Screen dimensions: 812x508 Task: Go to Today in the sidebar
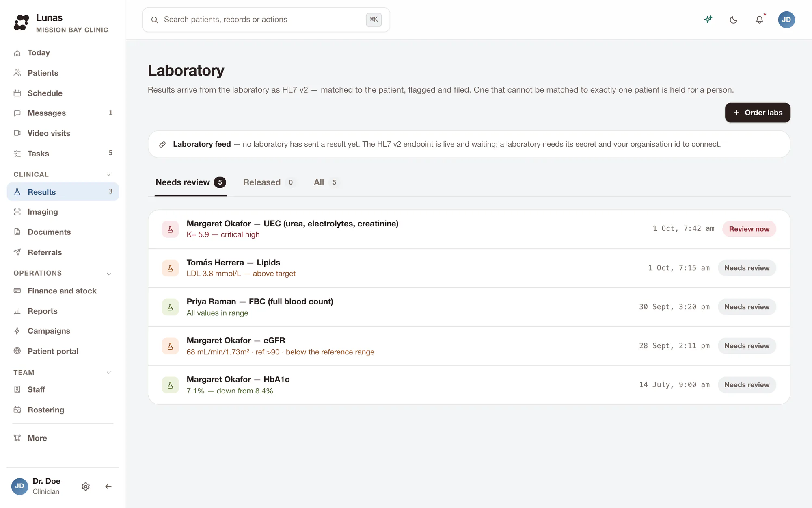point(63,53)
